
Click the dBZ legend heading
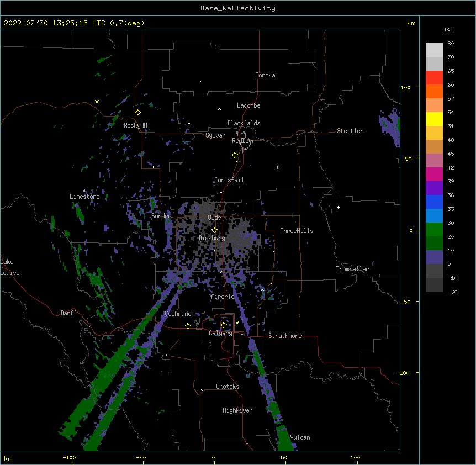click(x=447, y=29)
